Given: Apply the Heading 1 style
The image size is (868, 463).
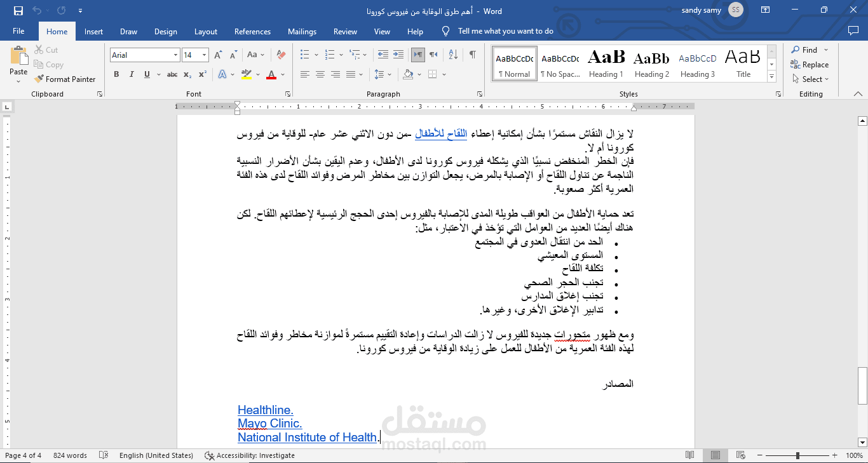Looking at the screenshot, I should [606, 64].
